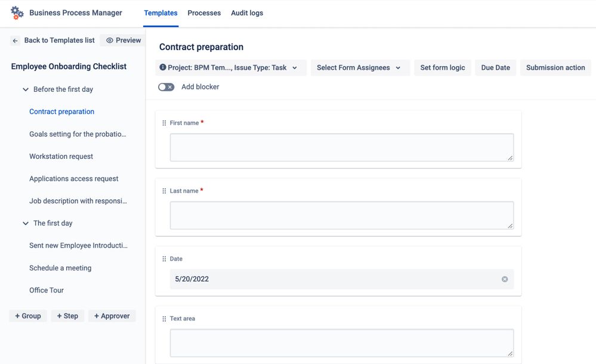This screenshot has height=364, width=596.
Task: Click the info icon before Project label
Action: tap(163, 67)
